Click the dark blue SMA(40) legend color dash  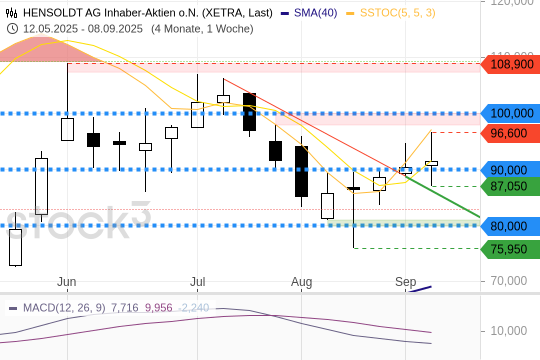point(285,13)
